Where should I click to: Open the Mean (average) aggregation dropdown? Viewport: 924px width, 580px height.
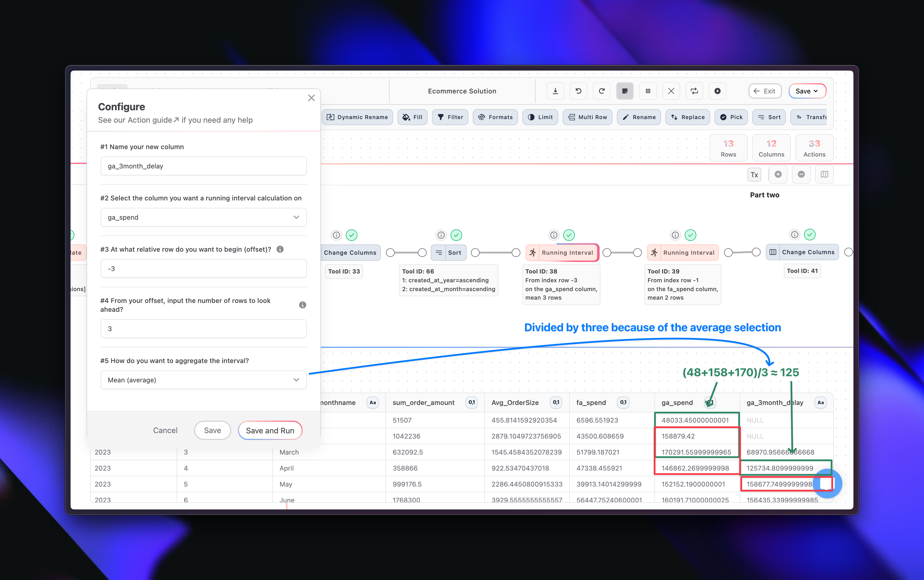203,380
